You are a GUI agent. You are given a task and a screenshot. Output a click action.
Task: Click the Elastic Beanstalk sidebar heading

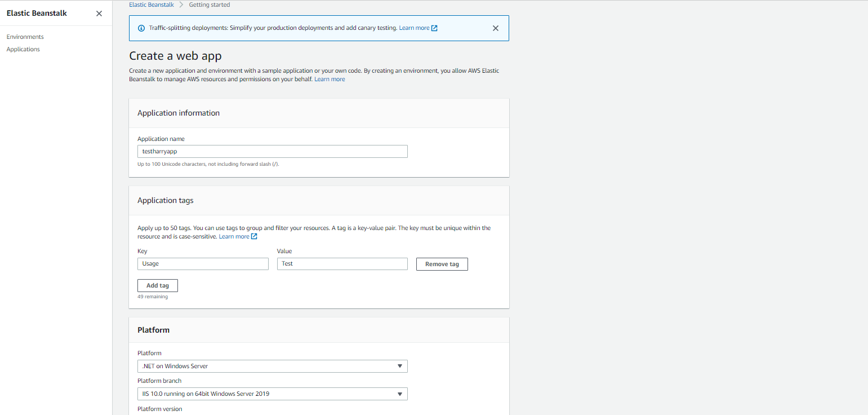point(37,13)
